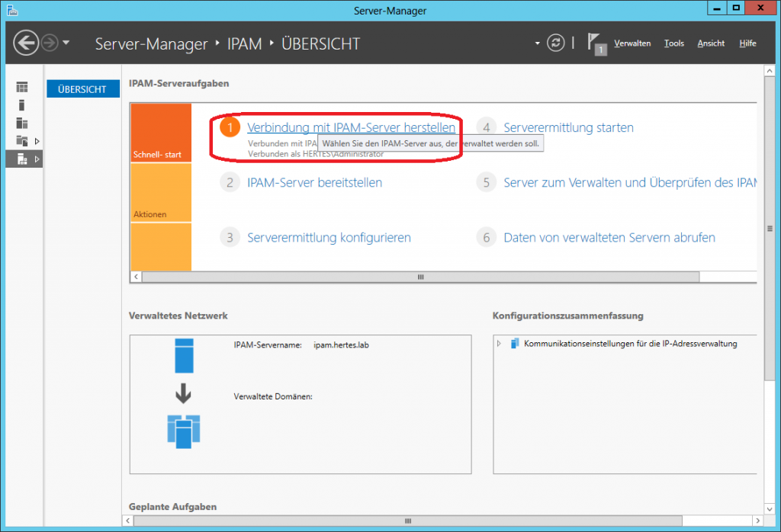Select the Aktionen tile
The width and height of the screenshot is (781, 532).
pyautogui.click(x=161, y=193)
